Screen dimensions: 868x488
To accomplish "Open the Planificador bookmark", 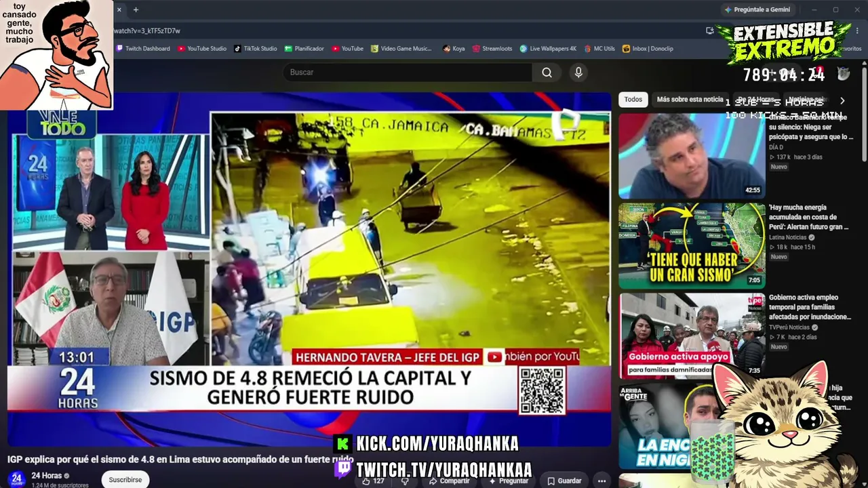I will tap(304, 49).
